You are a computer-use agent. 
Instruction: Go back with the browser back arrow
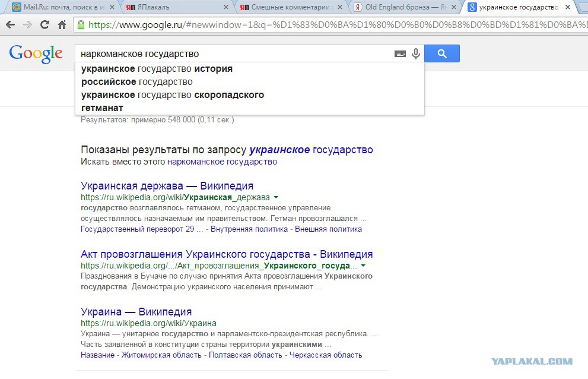point(10,25)
